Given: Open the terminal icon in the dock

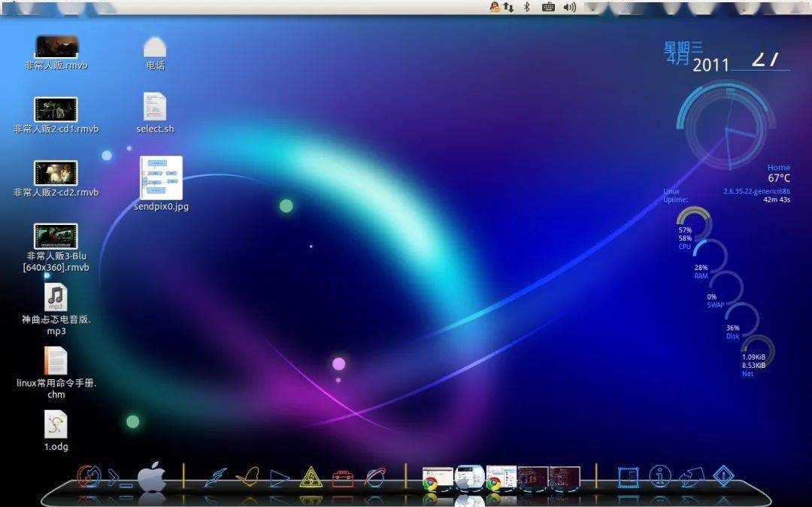Looking at the screenshot, I should (119, 478).
